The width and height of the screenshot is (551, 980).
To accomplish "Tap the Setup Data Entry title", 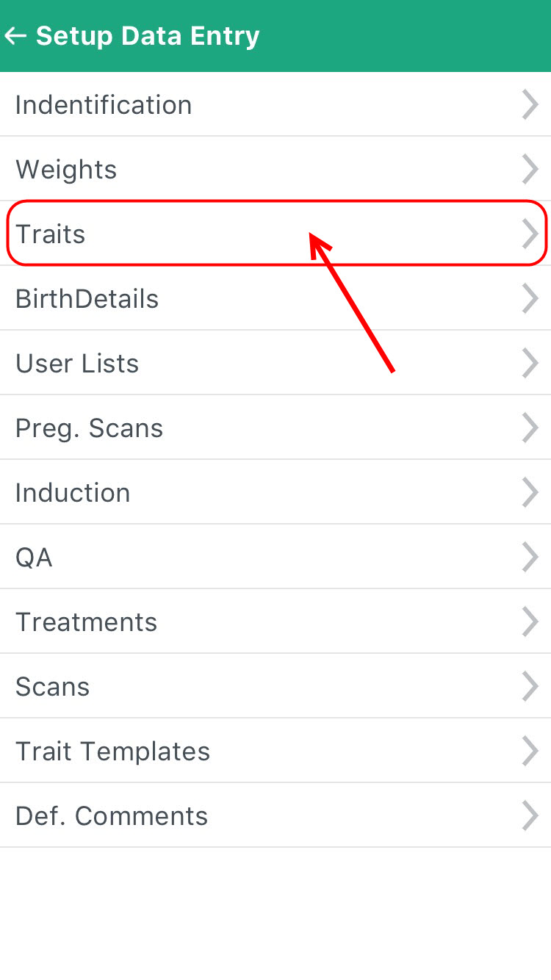I will click(148, 36).
